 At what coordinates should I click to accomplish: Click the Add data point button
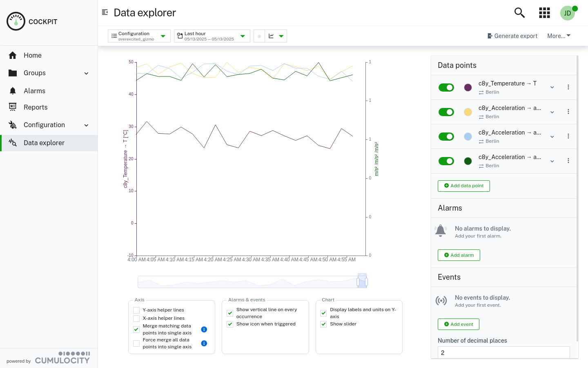tap(463, 186)
